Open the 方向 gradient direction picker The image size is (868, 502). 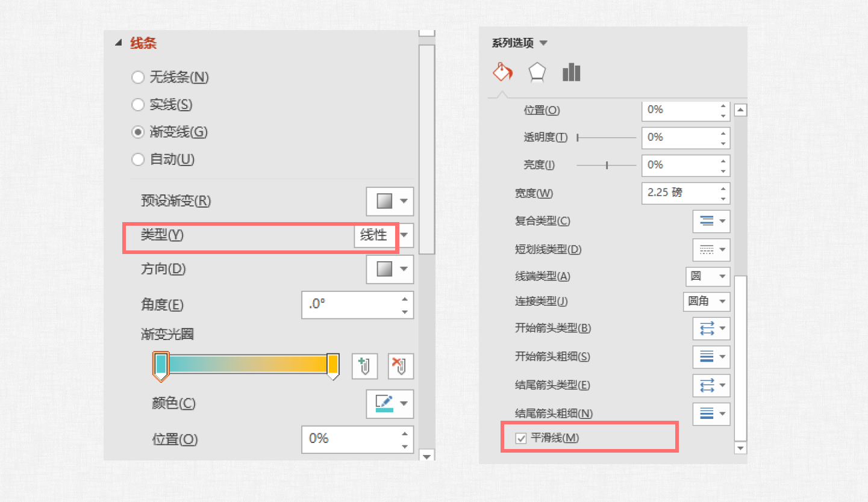pos(390,269)
